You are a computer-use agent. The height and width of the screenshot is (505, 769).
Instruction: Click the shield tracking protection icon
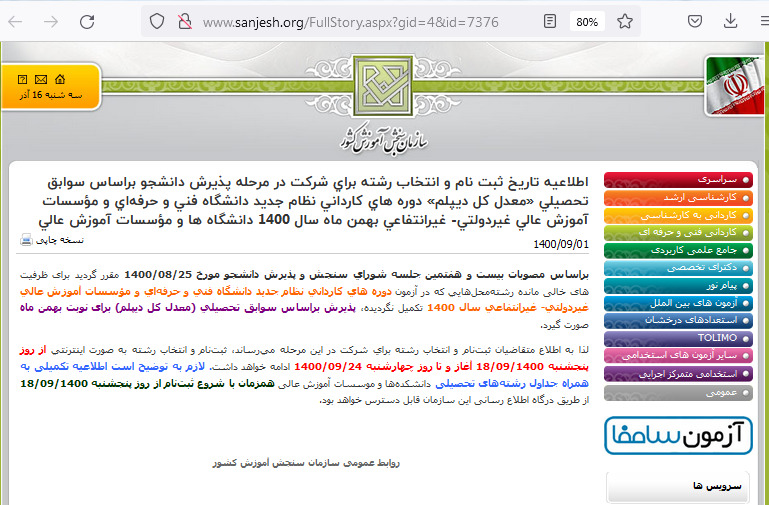point(157,21)
